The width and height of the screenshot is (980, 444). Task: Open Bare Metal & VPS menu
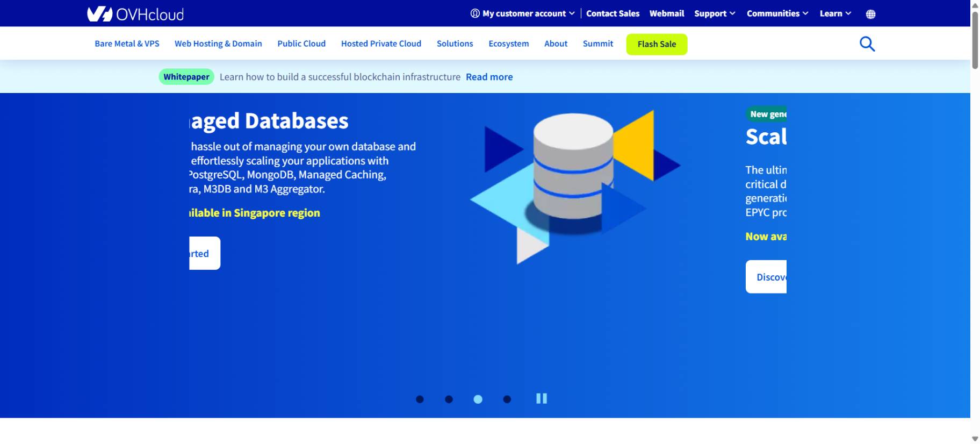click(127, 44)
